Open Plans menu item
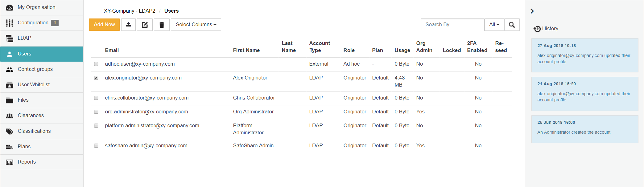644x187 pixels. [x=42, y=147]
